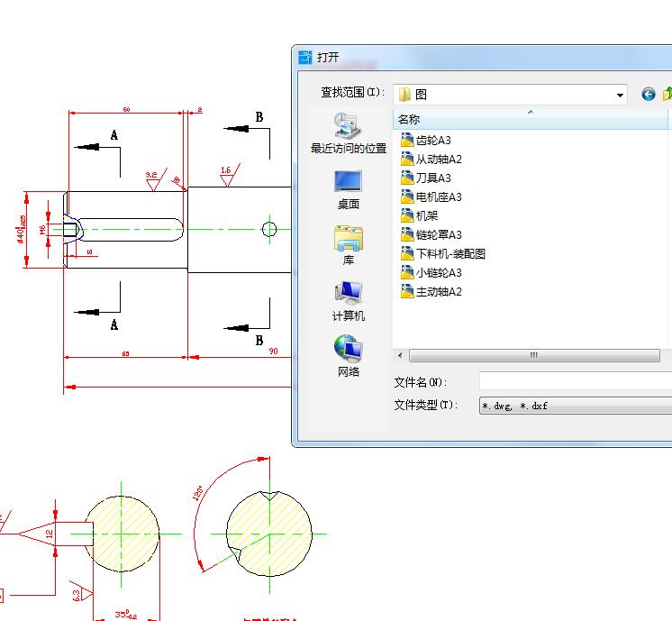The height and width of the screenshot is (621, 672).
Task: Click the 齿轮A3 file name text
Action: pyautogui.click(x=433, y=141)
